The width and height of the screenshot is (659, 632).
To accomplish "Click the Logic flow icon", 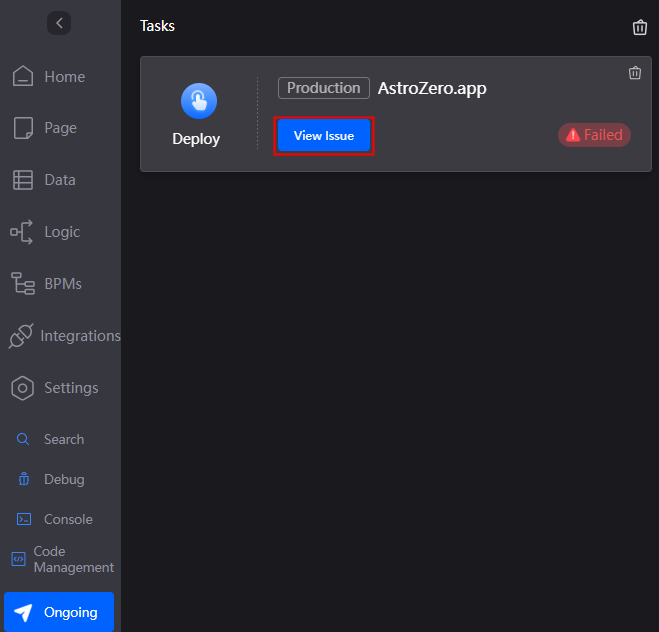I will (x=21, y=232).
